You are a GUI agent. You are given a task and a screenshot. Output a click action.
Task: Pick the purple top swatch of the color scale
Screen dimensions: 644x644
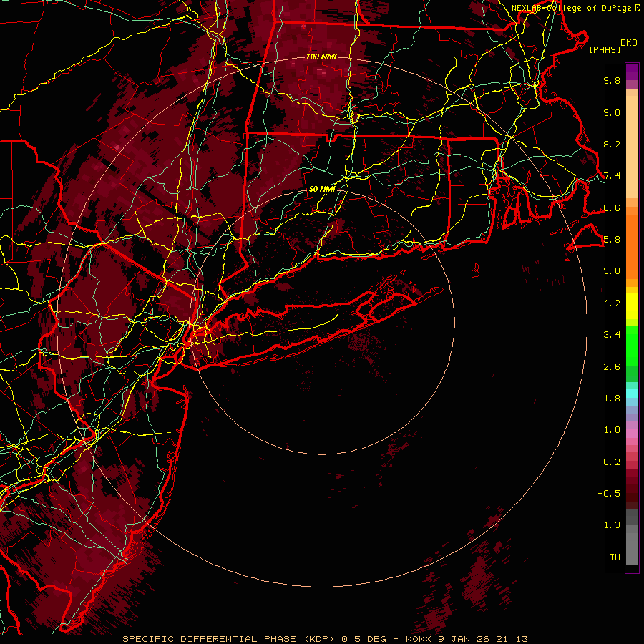[x=632, y=72]
